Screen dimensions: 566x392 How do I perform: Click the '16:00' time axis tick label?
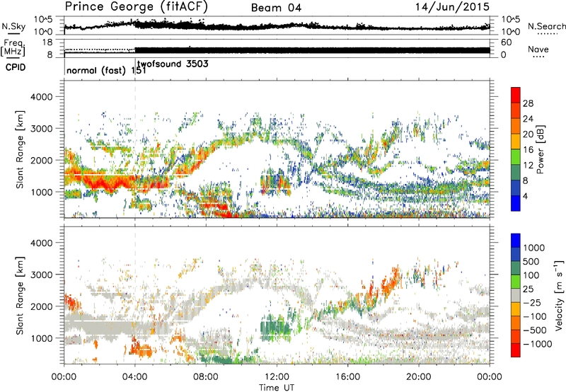pos(347,377)
